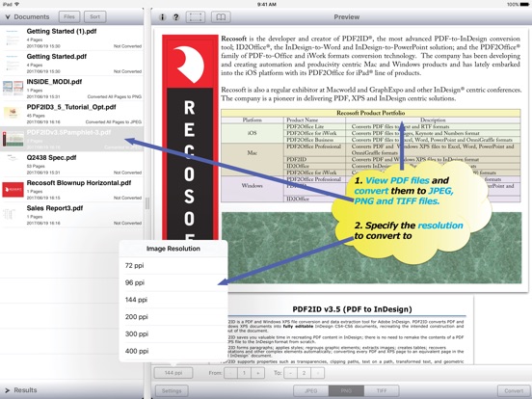532x399 pixels.
Task: Select Recosoft Blownup Horizontal.pdf document
Action: [x=71, y=190]
